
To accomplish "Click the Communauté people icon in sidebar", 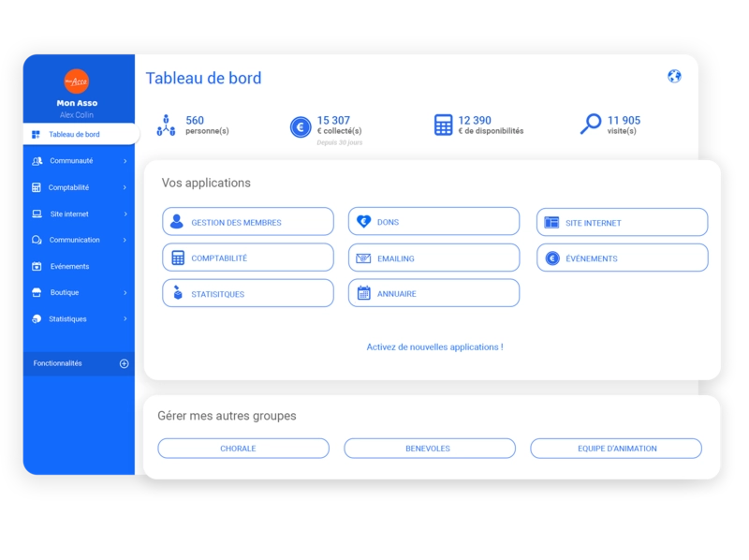I will 37,161.
